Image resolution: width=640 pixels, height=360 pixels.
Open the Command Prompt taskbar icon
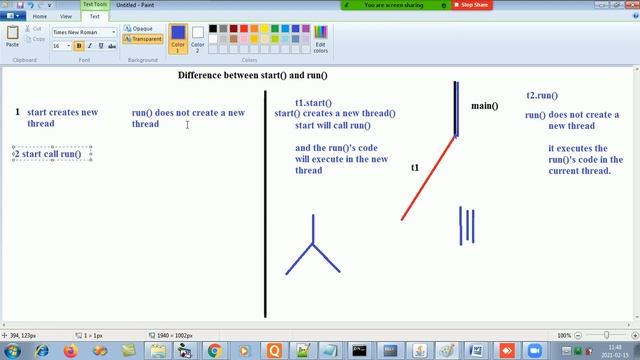[359, 351]
